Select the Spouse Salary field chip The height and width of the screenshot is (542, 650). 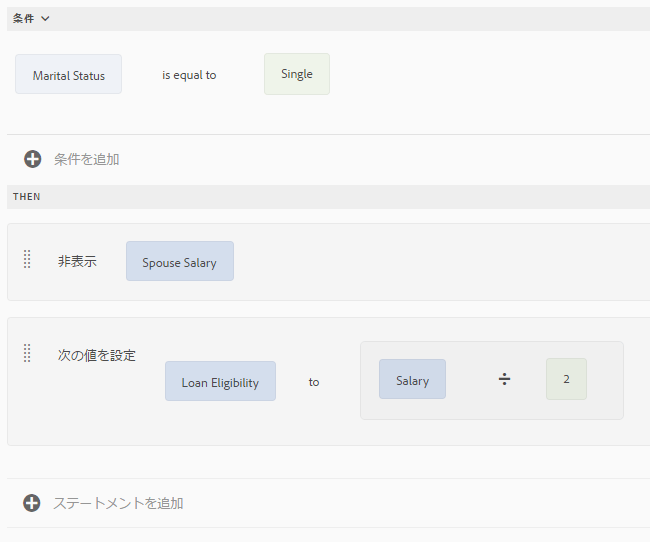point(180,261)
